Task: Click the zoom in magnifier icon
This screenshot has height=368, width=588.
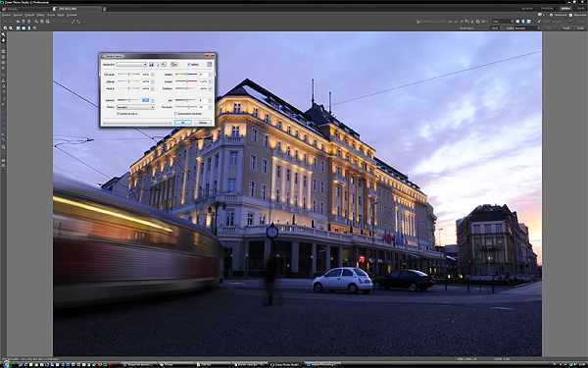Action: pos(5,28)
